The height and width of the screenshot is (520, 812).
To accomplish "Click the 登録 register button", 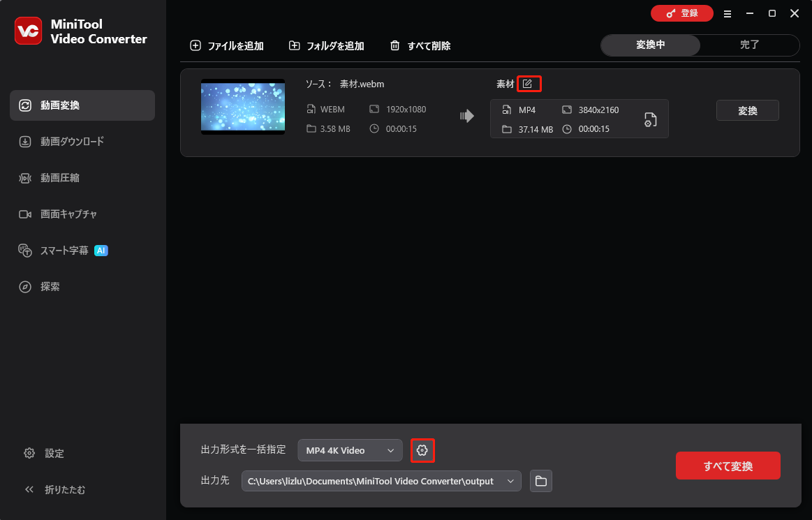I will (x=681, y=13).
